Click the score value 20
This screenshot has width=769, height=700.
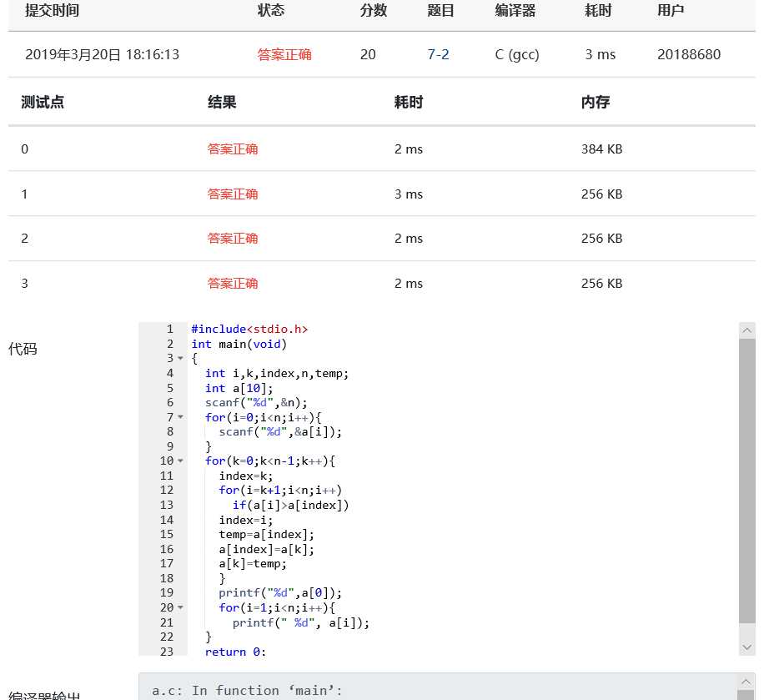coord(368,54)
